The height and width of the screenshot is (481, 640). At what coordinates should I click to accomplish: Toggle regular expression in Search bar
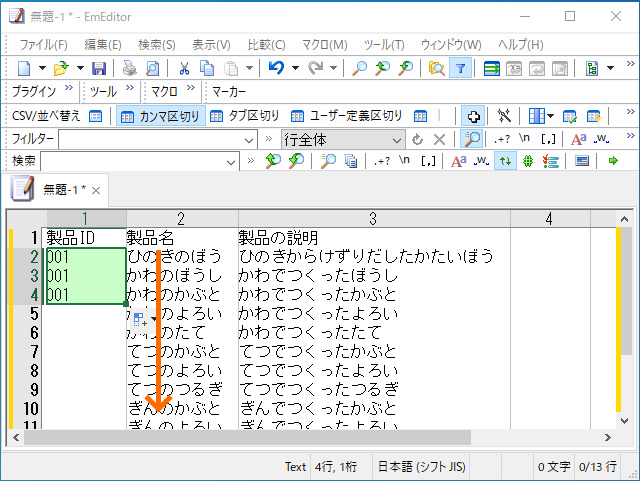click(x=382, y=161)
